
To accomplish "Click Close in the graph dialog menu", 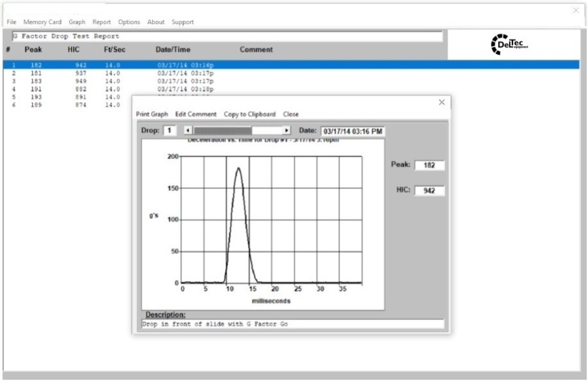I will click(x=290, y=114).
